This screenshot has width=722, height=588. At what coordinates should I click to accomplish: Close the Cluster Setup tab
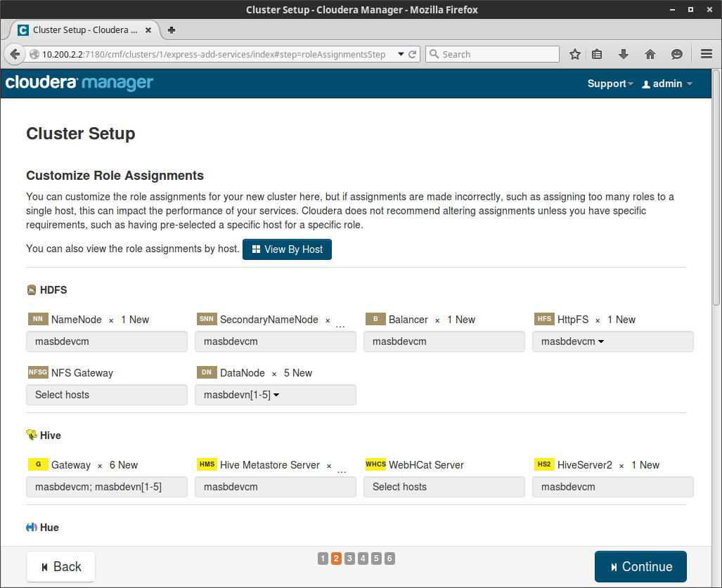(148, 30)
